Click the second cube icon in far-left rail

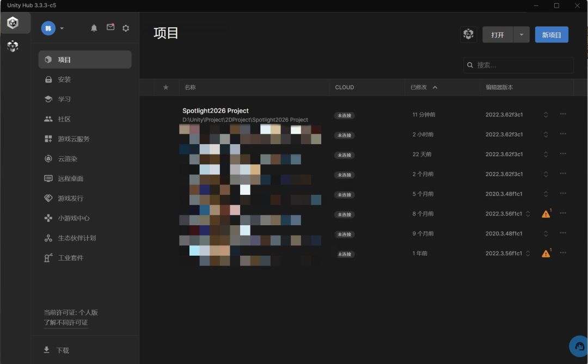tap(13, 46)
